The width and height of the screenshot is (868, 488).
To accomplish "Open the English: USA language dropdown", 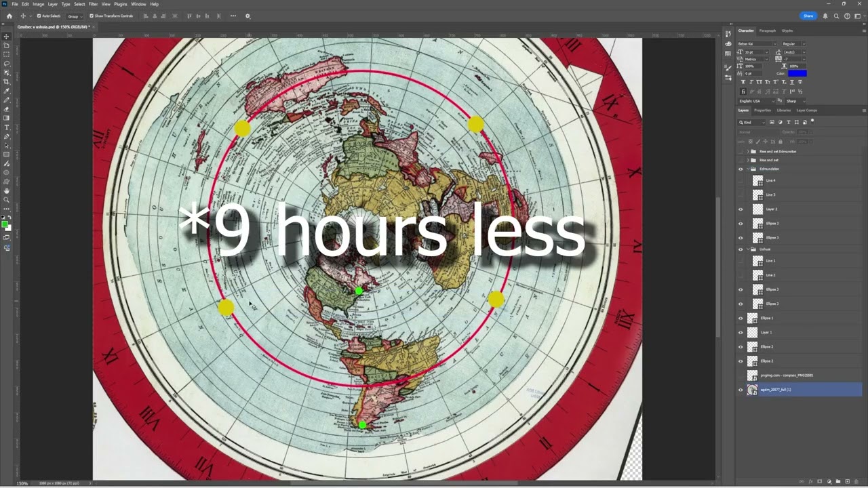I will click(757, 101).
